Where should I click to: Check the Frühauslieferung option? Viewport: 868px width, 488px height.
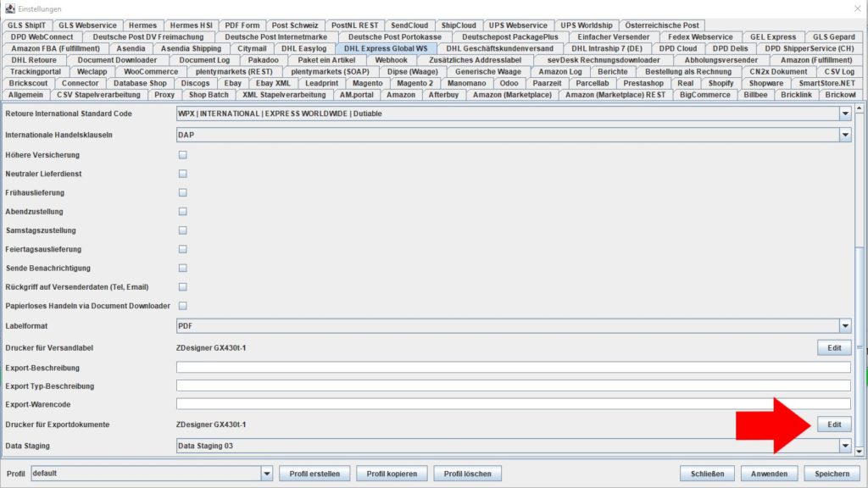(x=183, y=192)
